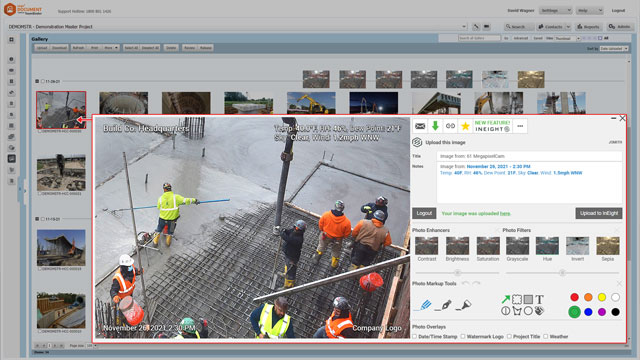Click the undo arrow in markup tools

tap(465, 283)
